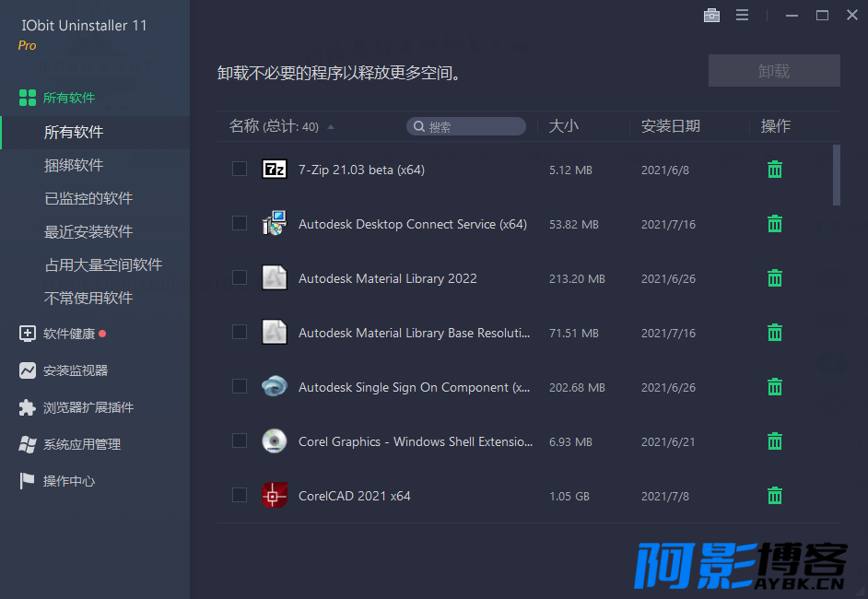The width and height of the screenshot is (868, 599).
Task: Open the hamburger options menu
Action: (x=742, y=15)
